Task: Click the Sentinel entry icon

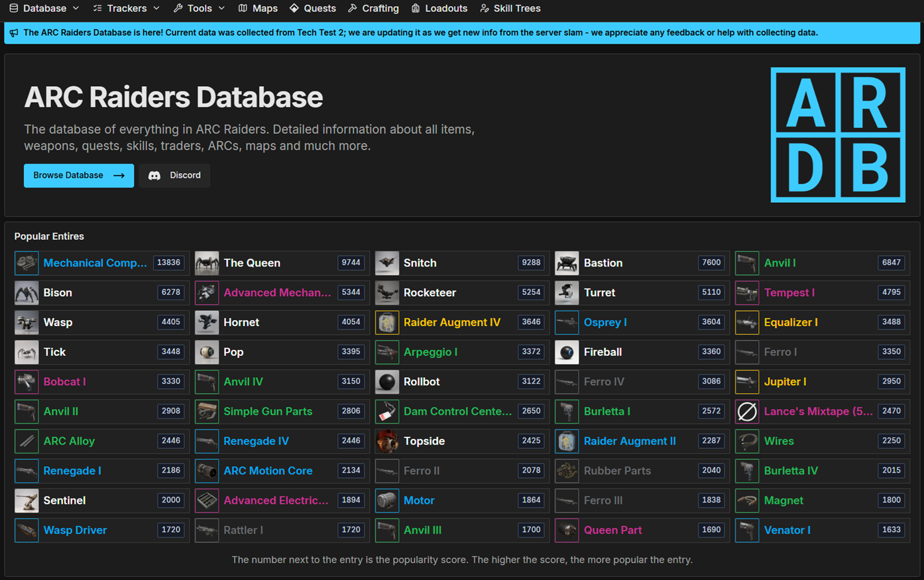Action: [x=27, y=501]
